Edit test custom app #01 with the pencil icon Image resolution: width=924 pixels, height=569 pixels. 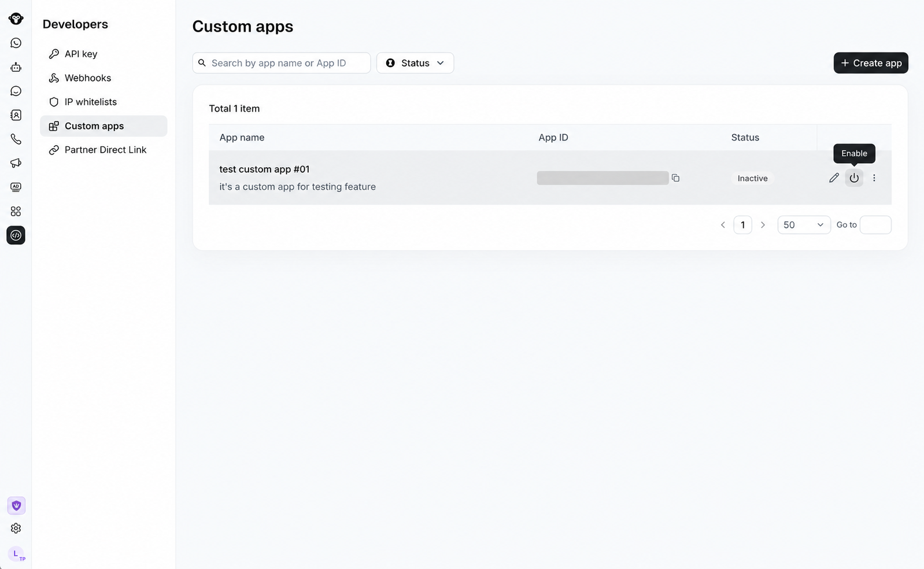pyautogui.click(x=834, y=178)
